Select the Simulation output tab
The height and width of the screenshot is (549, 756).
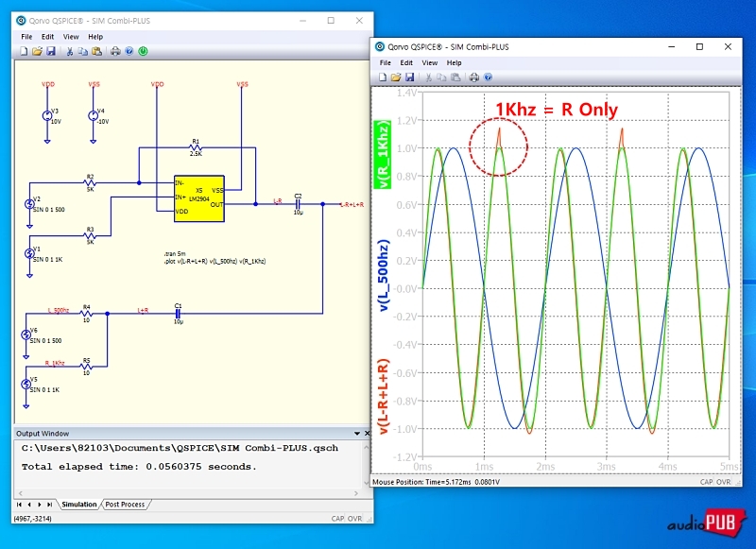click(78, 505)
